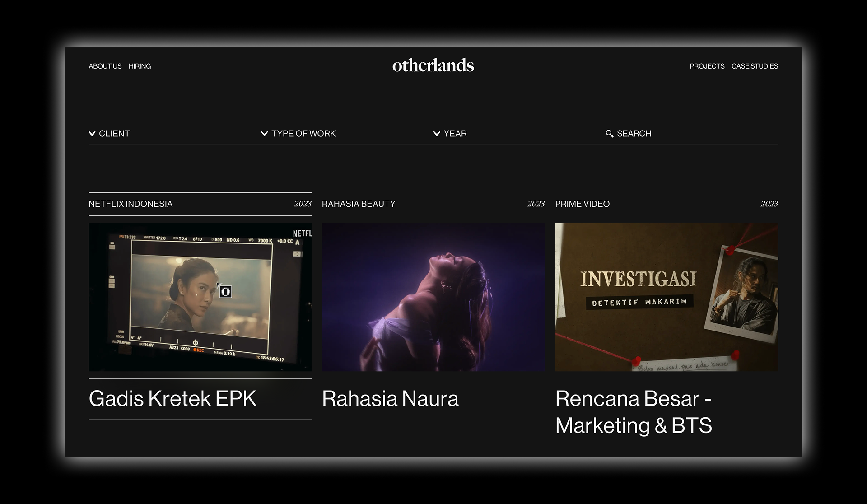Open the Investigasi Detektif Makarim thumbnail
The image size is (867, 504).
(x=667, y=297)
